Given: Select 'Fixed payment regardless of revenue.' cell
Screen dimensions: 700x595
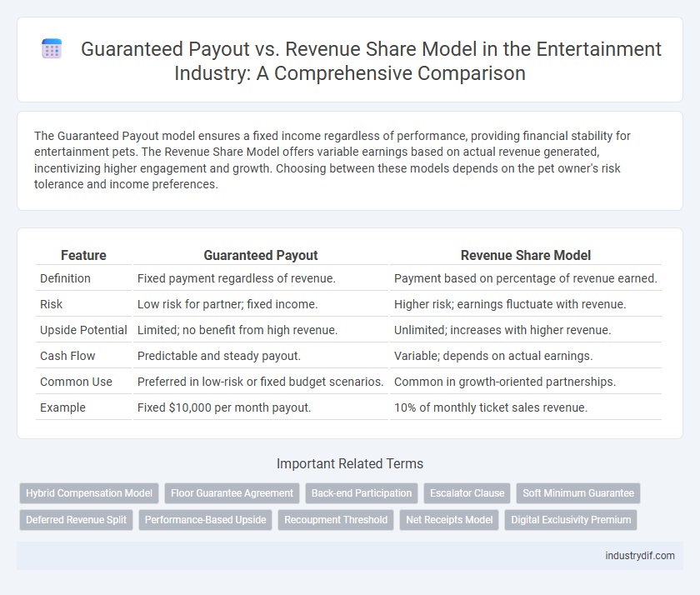Looking at the screenshot, I should coord(261,278).
